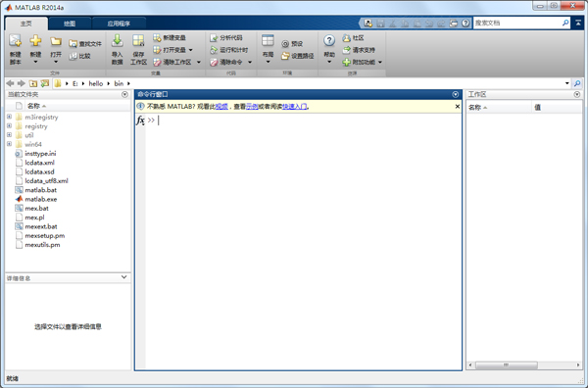Minimize the toolstrip with top-right arrow
The height and width of the screenshot is (388, 588).
tap(578, 24)
